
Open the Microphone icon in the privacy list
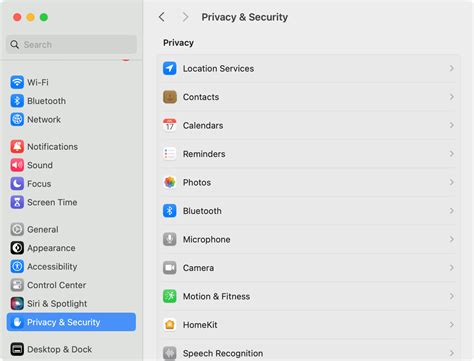click(x=170, y=239)
